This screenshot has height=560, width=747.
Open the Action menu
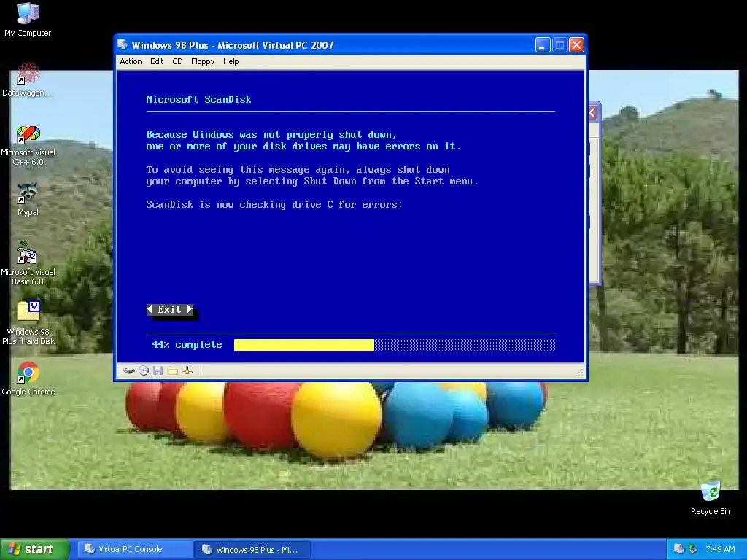click(131, 61)
